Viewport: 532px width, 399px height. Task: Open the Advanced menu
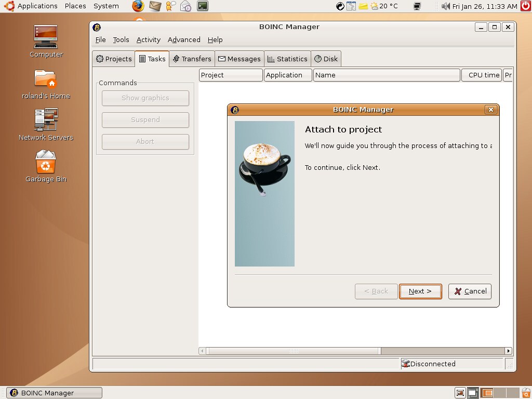pyautogui.click(x=184, y=39)
